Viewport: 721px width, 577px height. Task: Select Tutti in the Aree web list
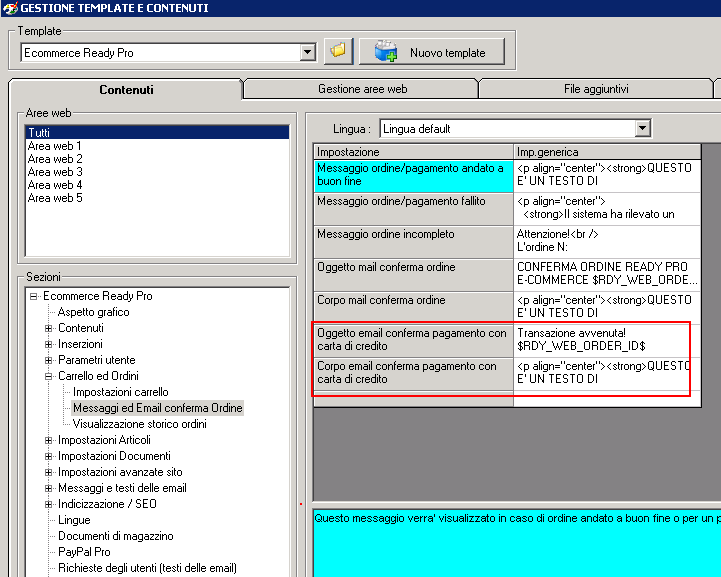(x=39, y=133)
